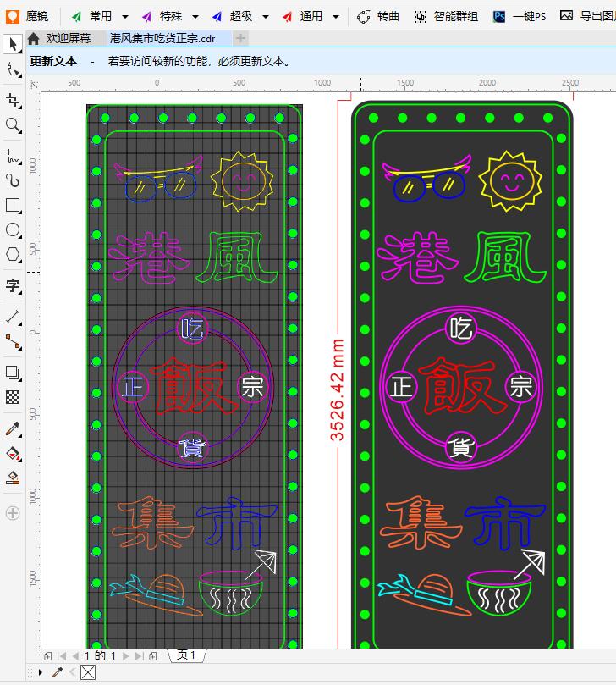Select the Drop Shadow tool

click(13, 373)
